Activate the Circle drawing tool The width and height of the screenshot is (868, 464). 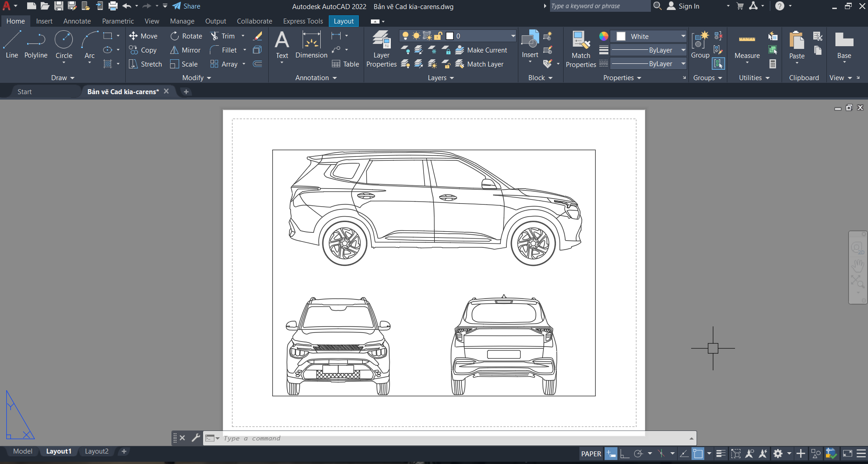(x=64, y=45)
